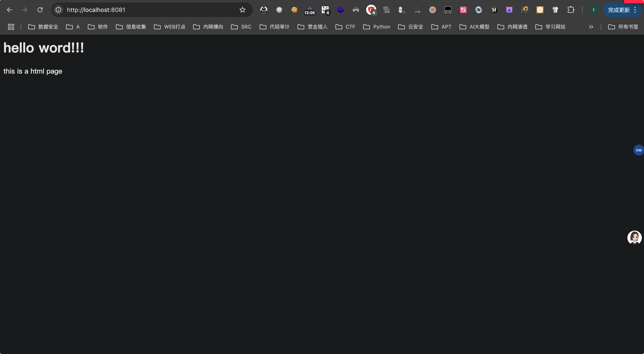The width and height of the screenshot is (644, 354).
Task: Open the WEB打点 bookmark folder
Action: (x=169, y=27)
